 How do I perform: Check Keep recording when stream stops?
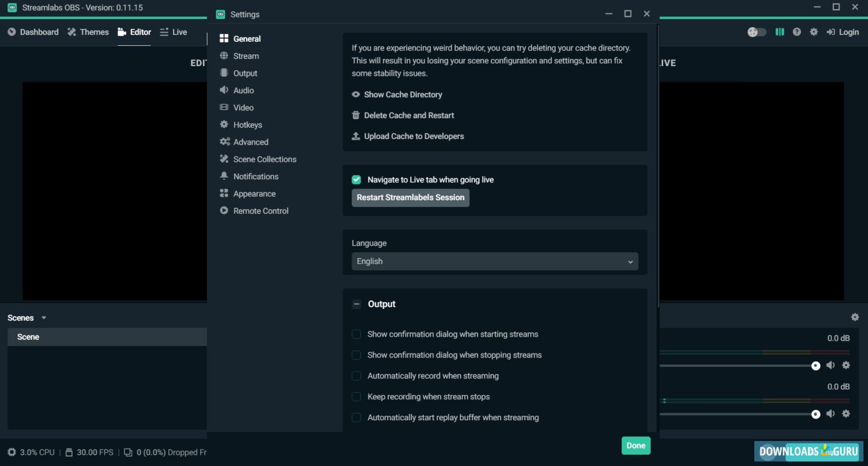[x=356, y=397]
